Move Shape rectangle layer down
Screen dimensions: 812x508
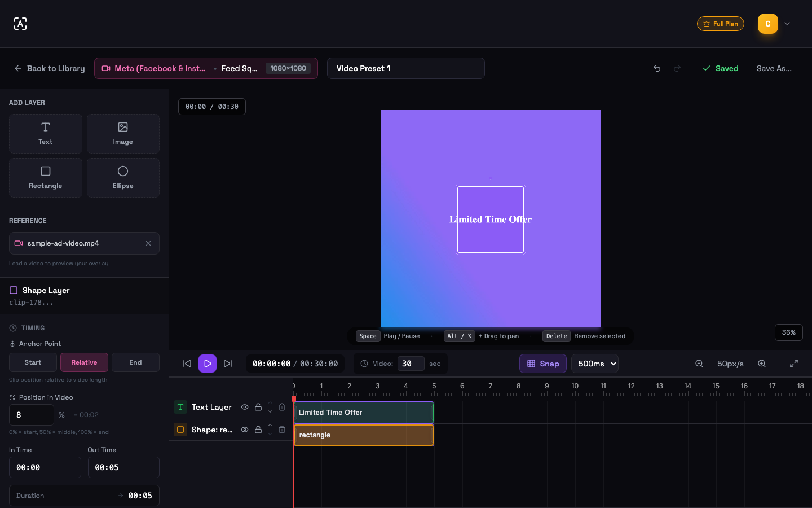(270, 433)
